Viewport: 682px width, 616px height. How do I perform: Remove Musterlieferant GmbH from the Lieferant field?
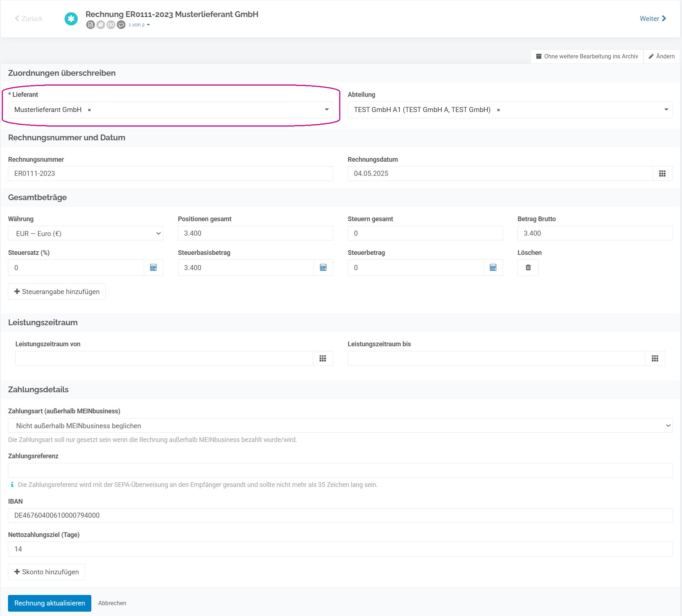[x=90, y=110]
